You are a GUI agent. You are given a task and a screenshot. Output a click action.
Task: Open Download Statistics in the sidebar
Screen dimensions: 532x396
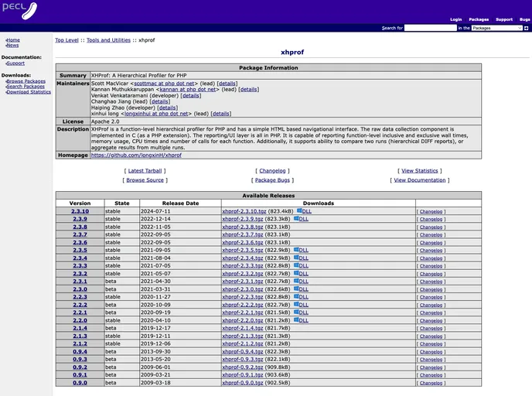pyautogui.click(x=29, y=92)
